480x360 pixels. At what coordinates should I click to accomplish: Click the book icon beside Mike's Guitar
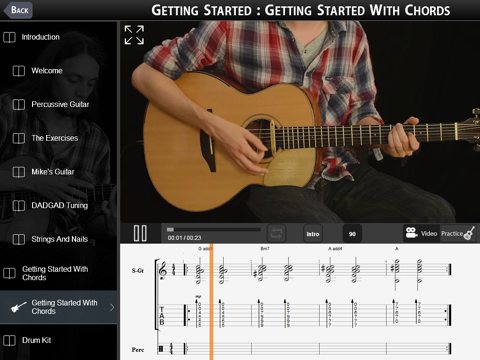pyautogui.click(x=19, y=172)
